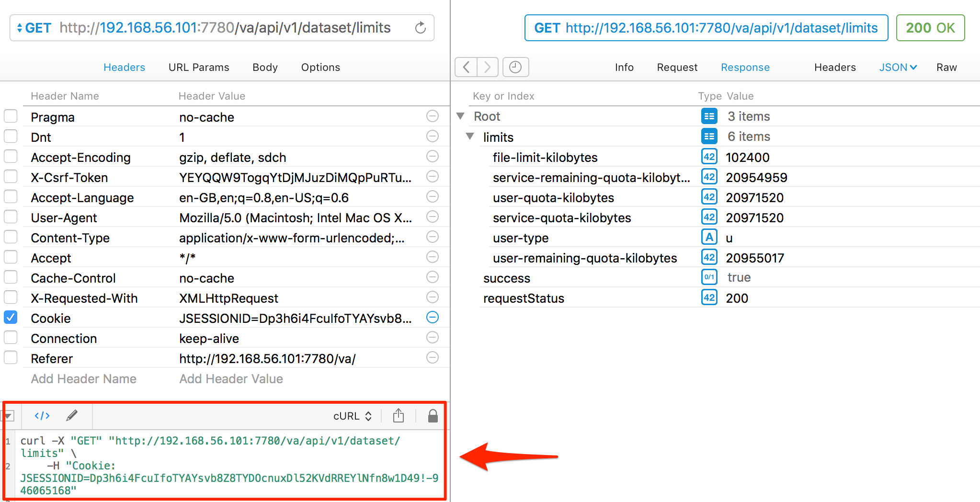Open the request history clock icon

coord(515,67)
